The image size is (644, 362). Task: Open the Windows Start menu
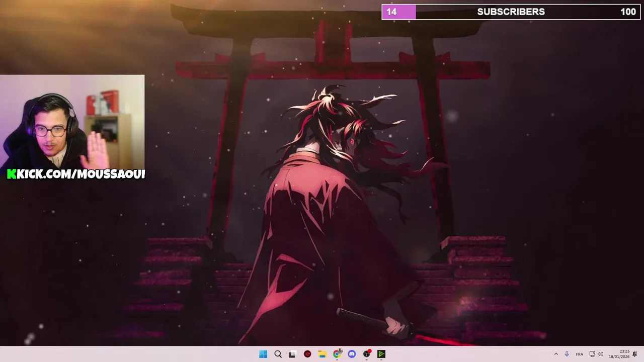tap(263, 354)
